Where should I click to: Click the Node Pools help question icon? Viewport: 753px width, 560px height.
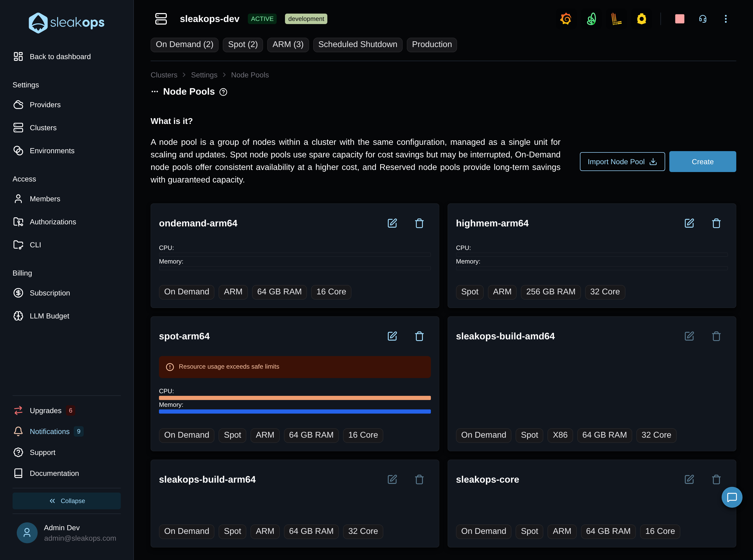pos(223,92)
